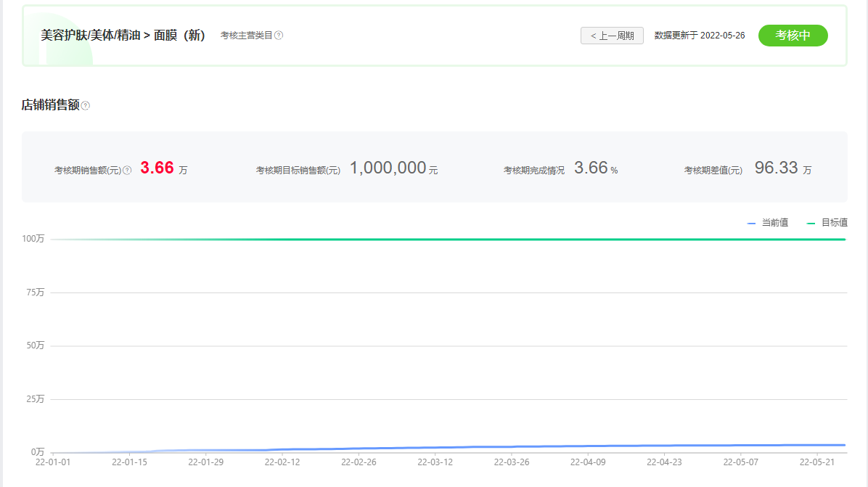Click the 96.33 万 difference value
The image size is (868, 487).
(x=777, y=168)
